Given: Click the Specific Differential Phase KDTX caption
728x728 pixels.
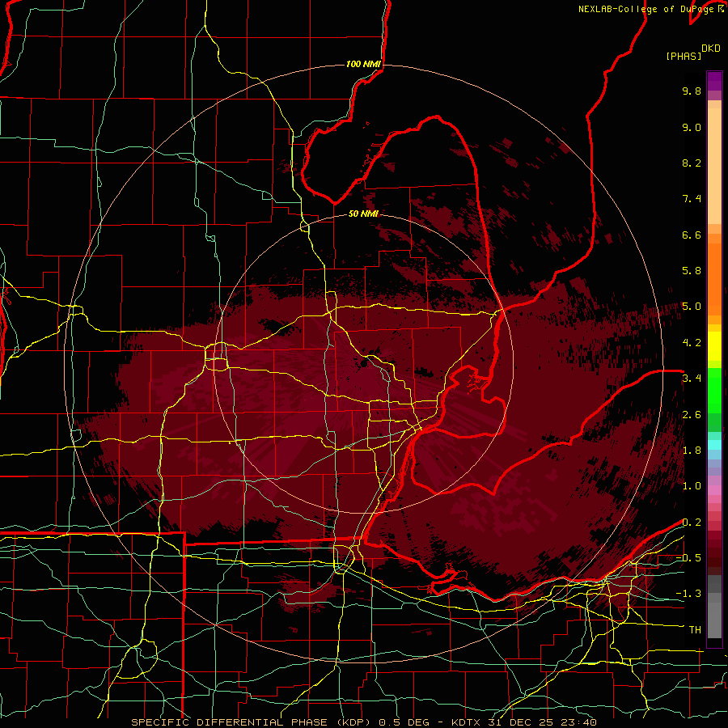Looking at the screenshot, I should [x=363, y=722].
